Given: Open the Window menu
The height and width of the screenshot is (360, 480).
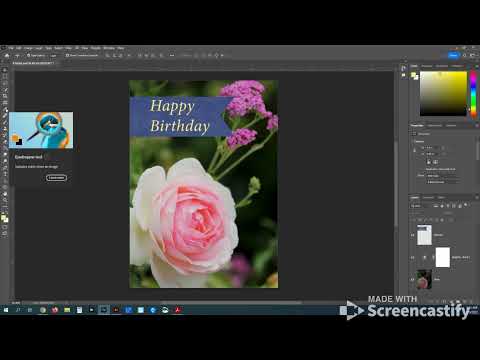Looking at the screenshot, I should (x=109, y=48).
